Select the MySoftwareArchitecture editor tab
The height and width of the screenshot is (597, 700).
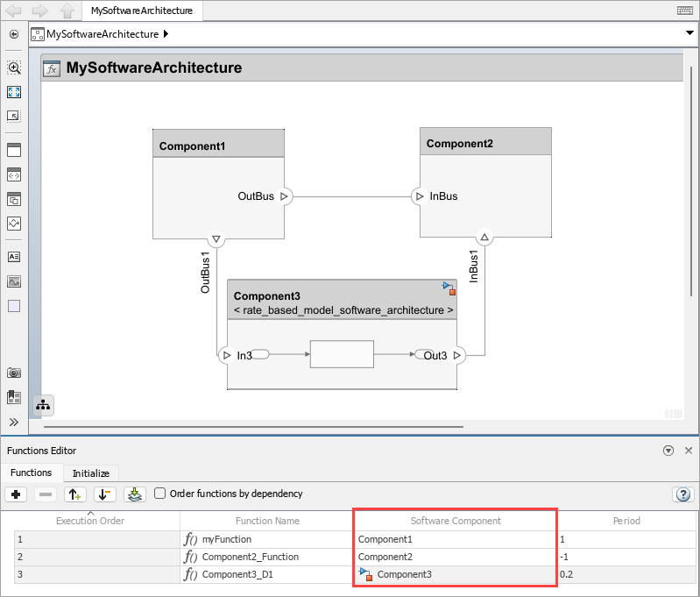[142, 11]
